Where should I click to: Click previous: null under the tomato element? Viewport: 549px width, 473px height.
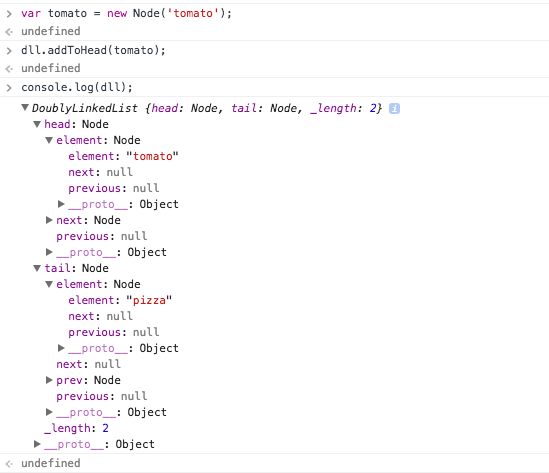coord(114,188)
